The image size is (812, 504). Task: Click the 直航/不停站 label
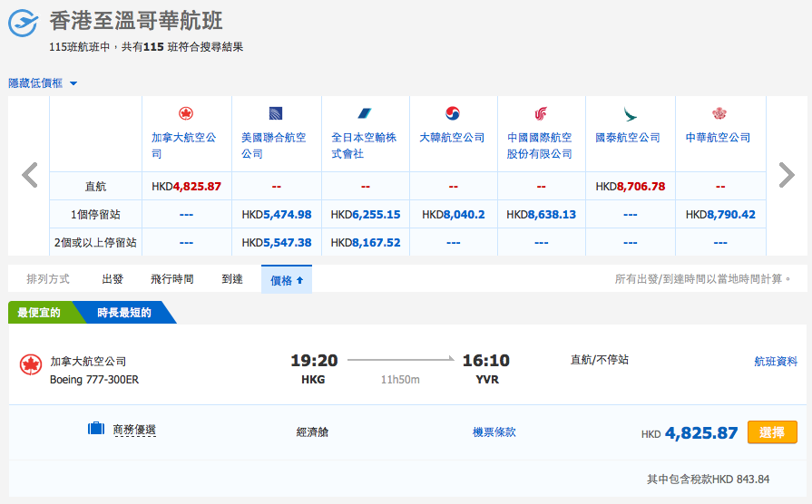click(x=599, y=360)
